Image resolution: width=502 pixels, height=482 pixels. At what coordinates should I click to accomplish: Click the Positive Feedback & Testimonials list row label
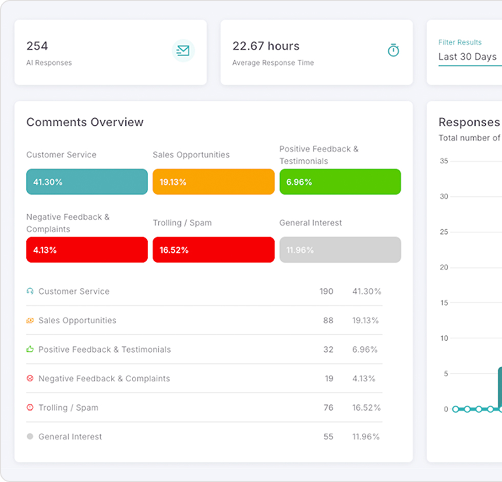(x=105, y=349)
